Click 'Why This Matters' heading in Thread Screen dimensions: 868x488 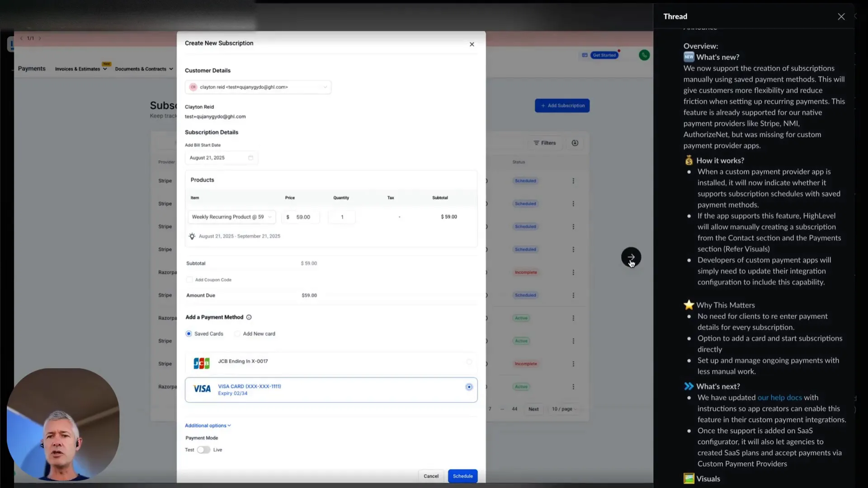725,305
